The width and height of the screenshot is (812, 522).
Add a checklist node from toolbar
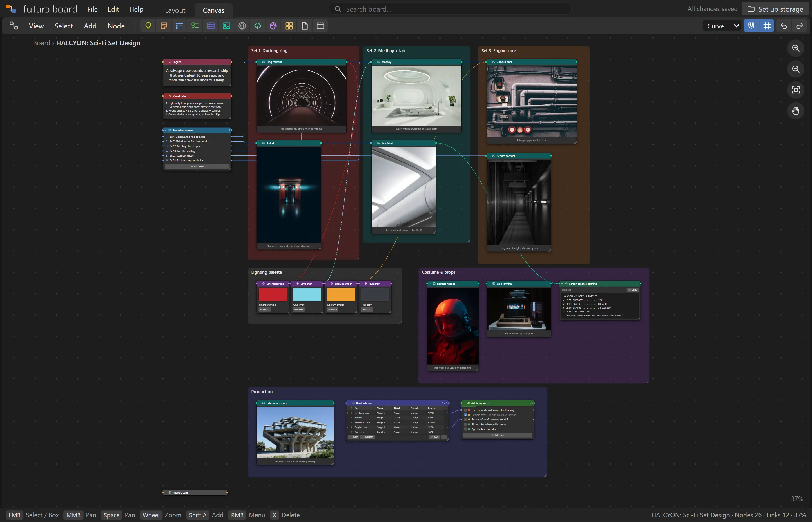(x=195, y=26)
